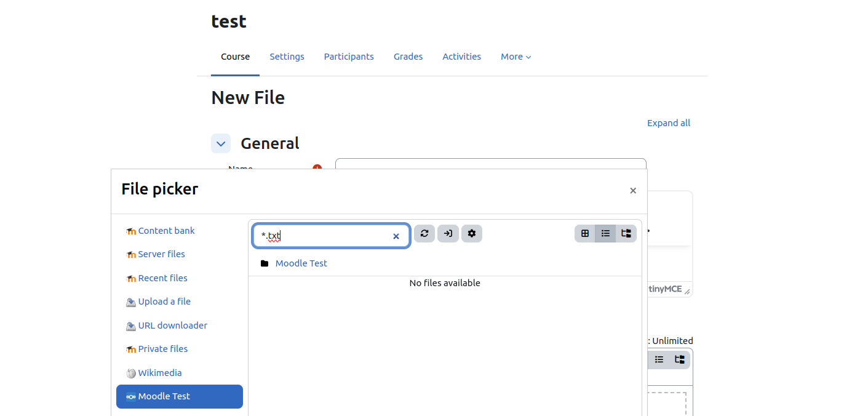Click the Server files Moodle icon
Screen dimensions: 868x416
[x=130, y=255]
